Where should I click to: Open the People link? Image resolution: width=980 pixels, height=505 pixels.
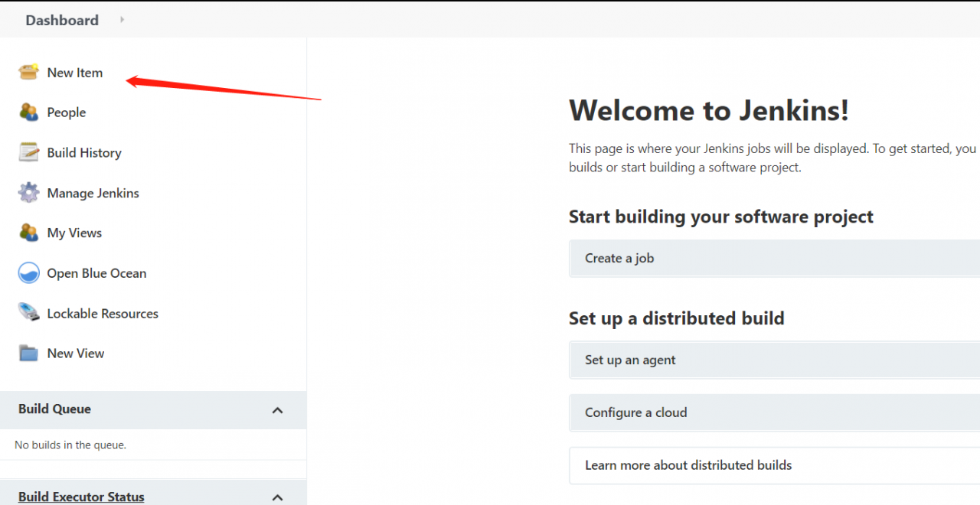tap(67, 112)
